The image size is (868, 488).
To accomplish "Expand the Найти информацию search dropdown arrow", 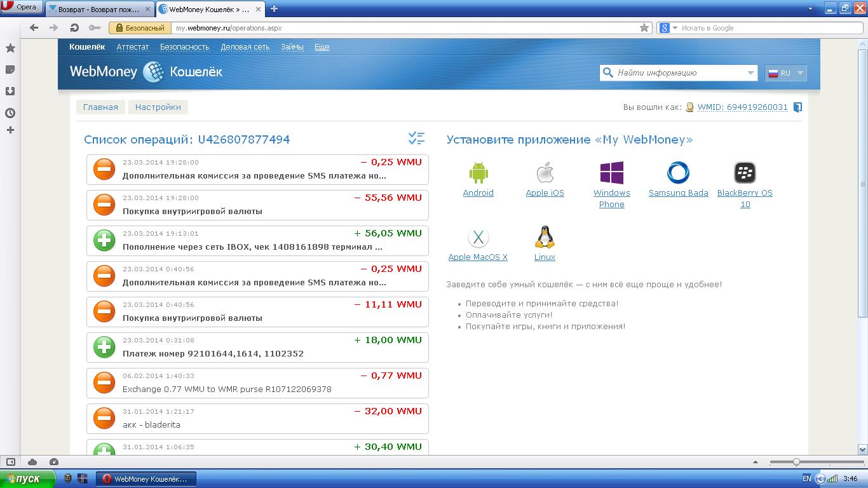I will 750,73.
